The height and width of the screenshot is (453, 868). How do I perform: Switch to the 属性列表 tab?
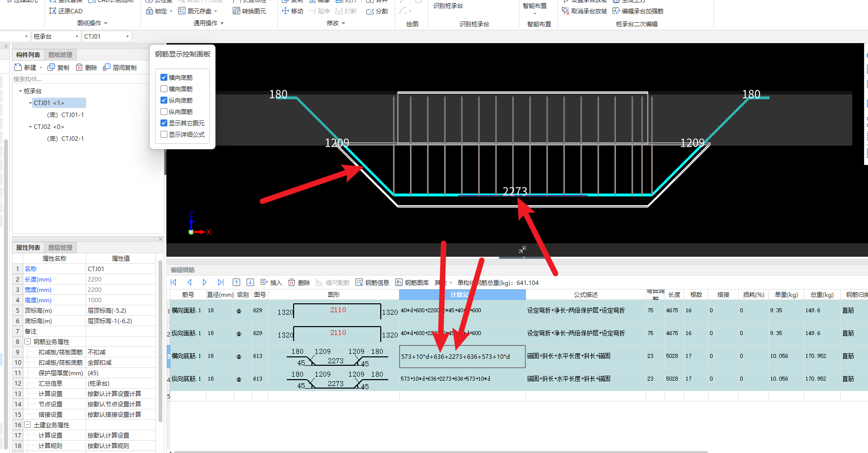point(28,247)
